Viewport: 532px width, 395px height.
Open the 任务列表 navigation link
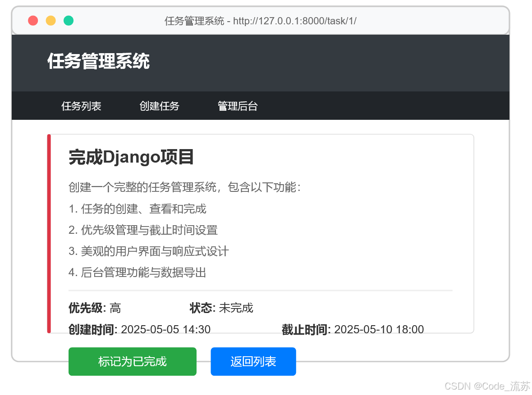[x=82, y=106]
